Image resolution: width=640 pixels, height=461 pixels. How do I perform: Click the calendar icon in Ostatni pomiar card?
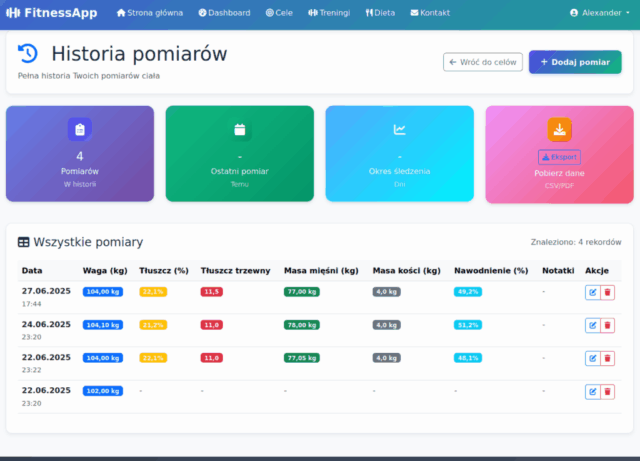coord(240,129)
